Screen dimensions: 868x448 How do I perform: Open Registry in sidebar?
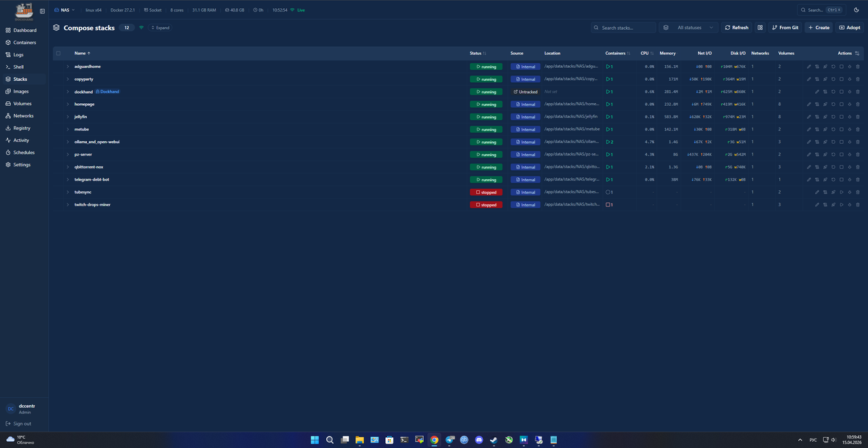coord(24,128)
